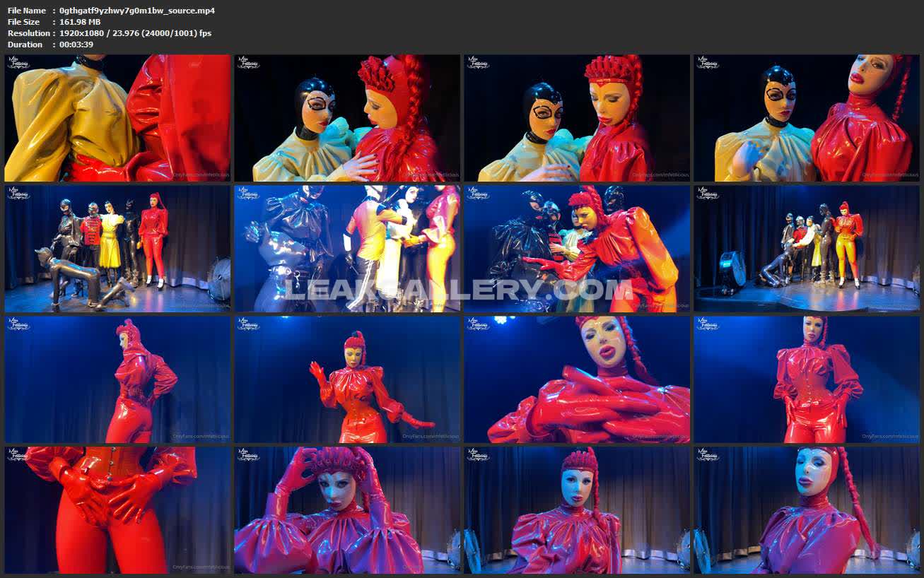Screen dimensions: 924x578
Task: Open thumbnail with hands raised to head
Action: pos(346,509)
